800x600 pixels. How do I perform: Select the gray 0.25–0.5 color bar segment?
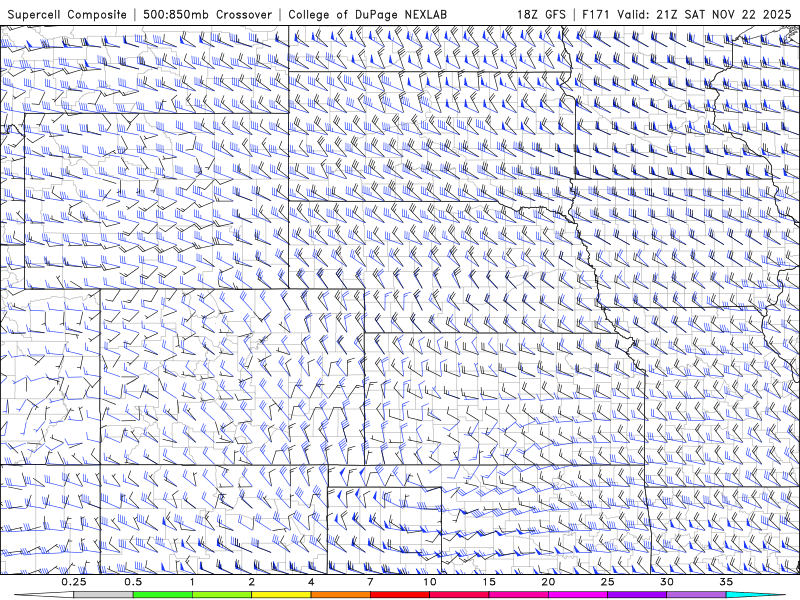pyautogui.click(x=103, y=595)
